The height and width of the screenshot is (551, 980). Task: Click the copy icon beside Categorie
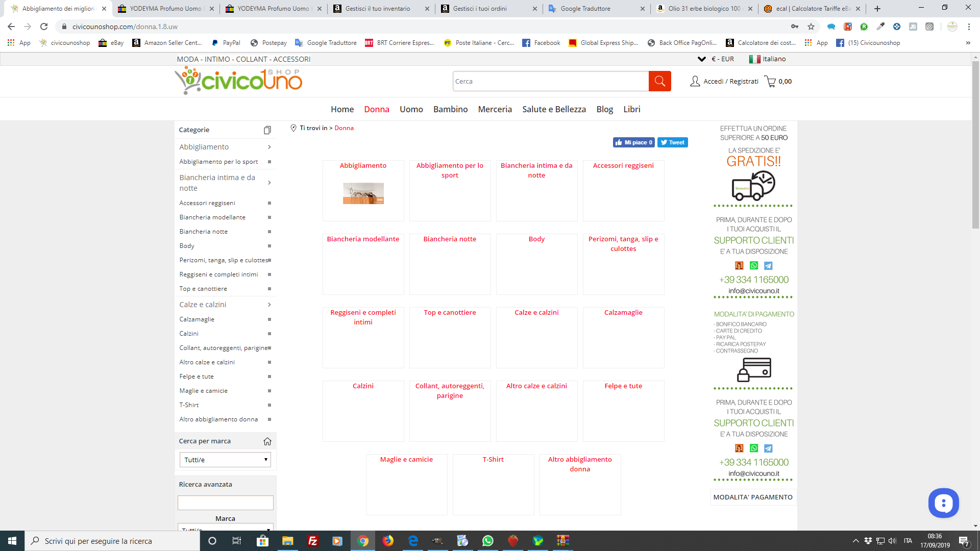267,130
